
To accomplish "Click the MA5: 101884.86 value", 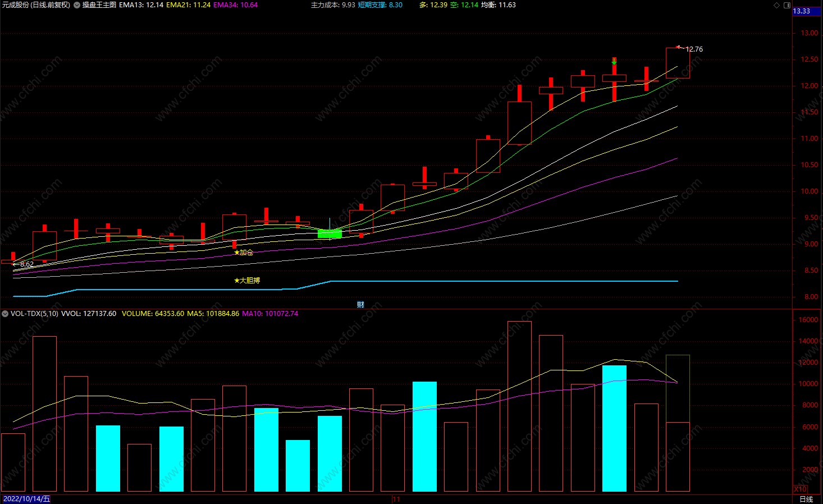I will (213, 314).
